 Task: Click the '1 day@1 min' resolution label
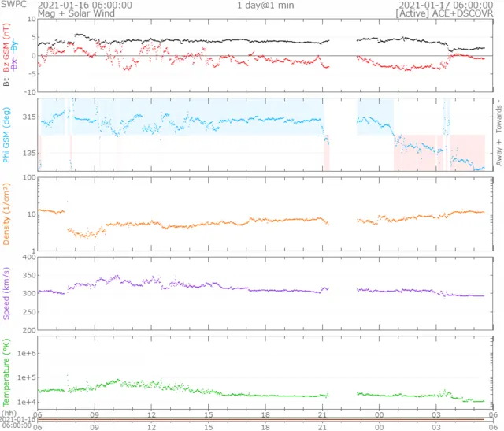coord(265,6)
